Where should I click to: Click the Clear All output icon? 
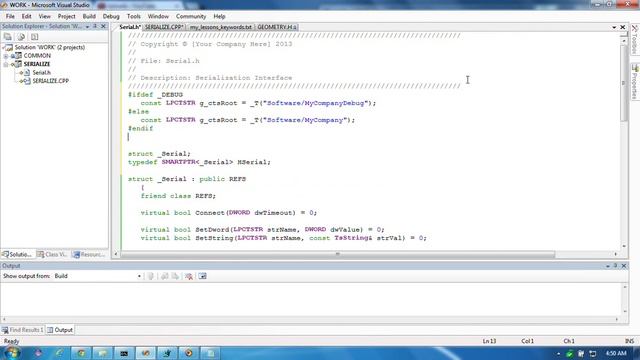pyautogui.click(x=189, y=276)
